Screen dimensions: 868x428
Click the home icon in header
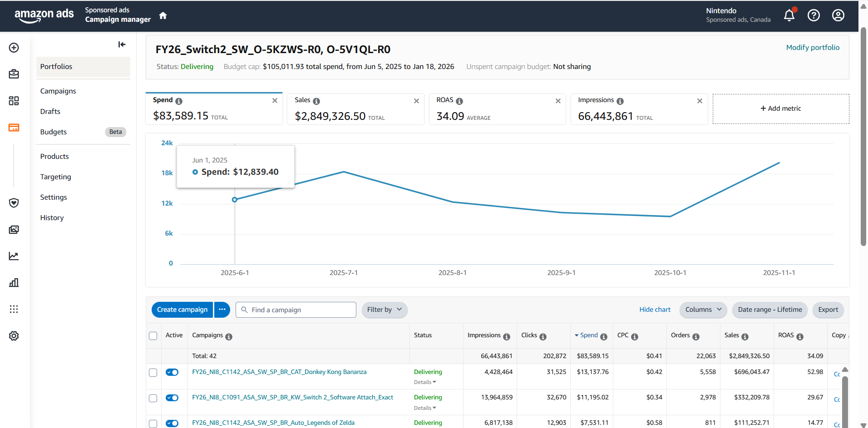coord(163,16)
